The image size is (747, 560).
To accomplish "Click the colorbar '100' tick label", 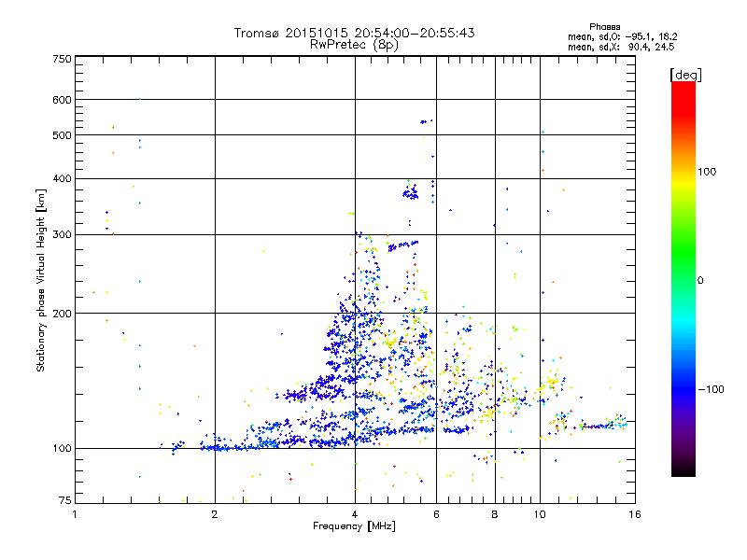I will (707, 172).
